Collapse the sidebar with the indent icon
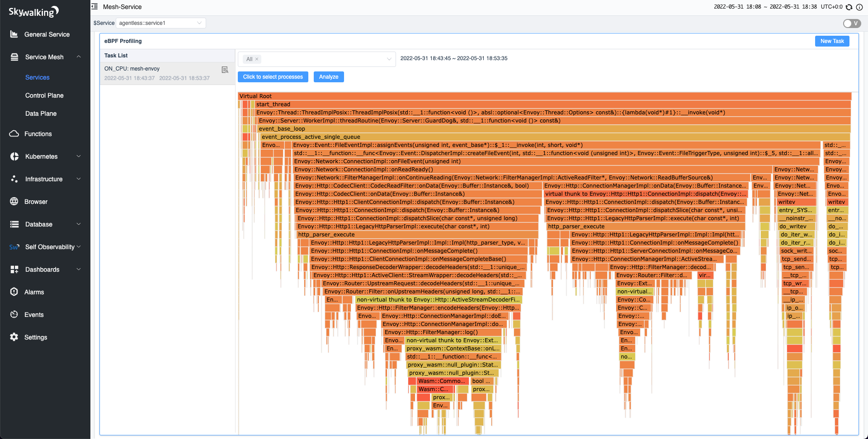Viewport: 868px width, 439px height. pos(94,6)
